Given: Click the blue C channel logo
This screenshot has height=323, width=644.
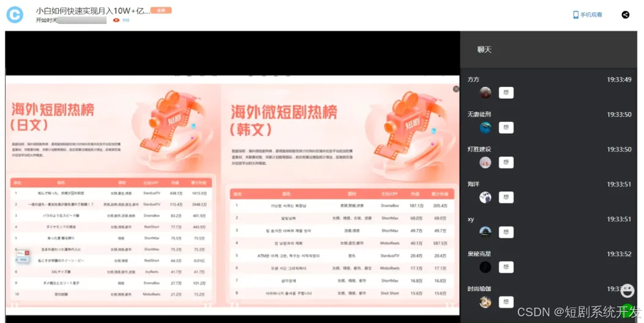Looking at the screenshot, I should 15,15.
